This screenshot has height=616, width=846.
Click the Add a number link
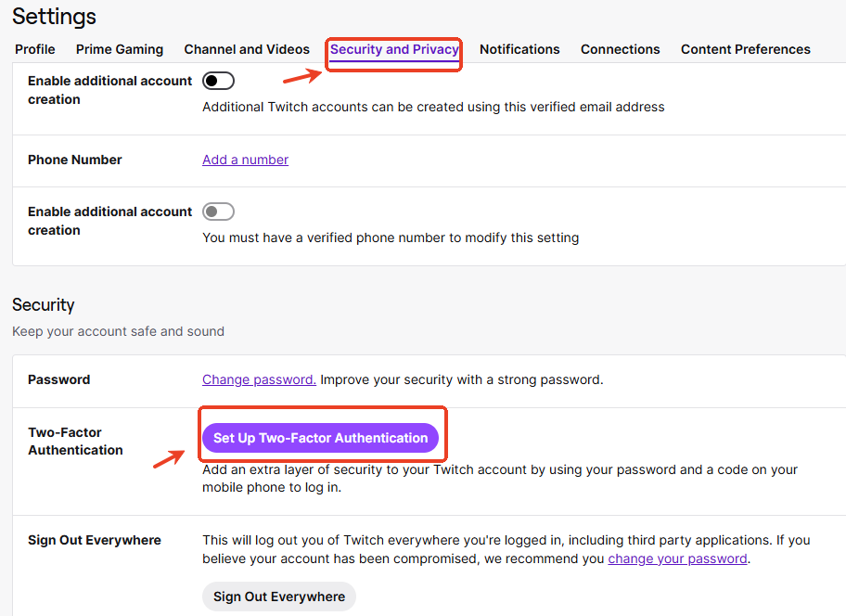[x=245, y=160]
